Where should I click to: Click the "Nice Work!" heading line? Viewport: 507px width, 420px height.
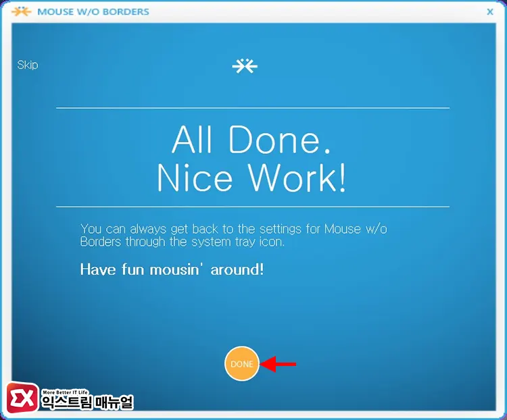coord(251,178)
